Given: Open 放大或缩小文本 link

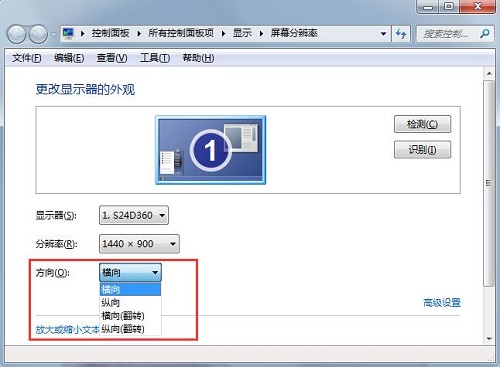Looking at the screenshot, I should pos(68,329).
